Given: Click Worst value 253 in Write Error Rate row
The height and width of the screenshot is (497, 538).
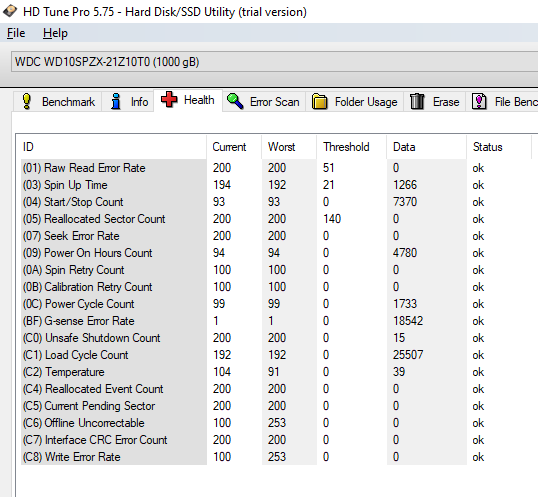Looking at the screenshot, I should pyautogui.click(x=277, y=457).
